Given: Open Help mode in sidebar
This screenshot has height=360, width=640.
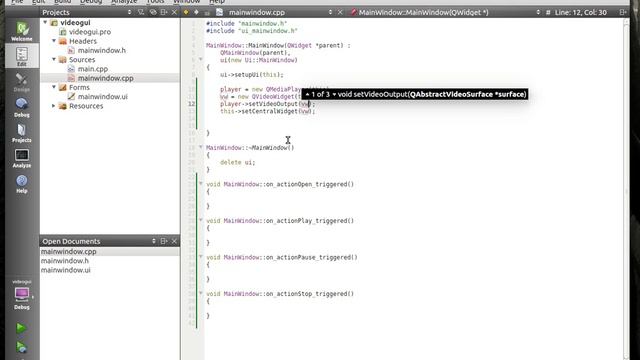Looking at the screenshot, I should 22,184.
